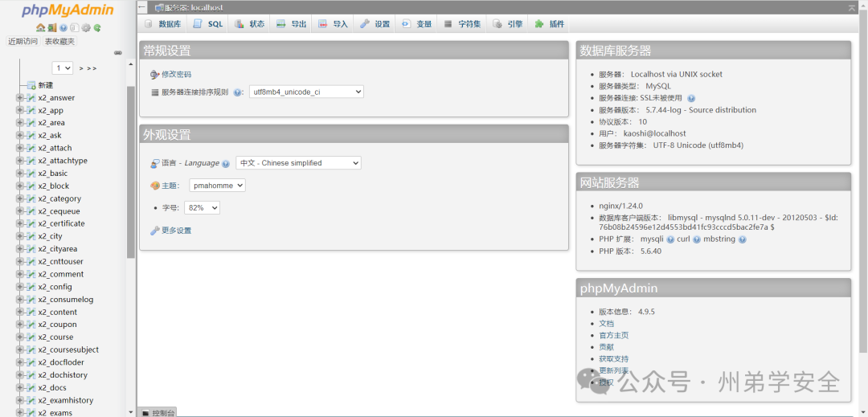The height and width of the screenshot is (417, 868).
Task: Click the table icon beside x2_city
Action: (31, 236)
